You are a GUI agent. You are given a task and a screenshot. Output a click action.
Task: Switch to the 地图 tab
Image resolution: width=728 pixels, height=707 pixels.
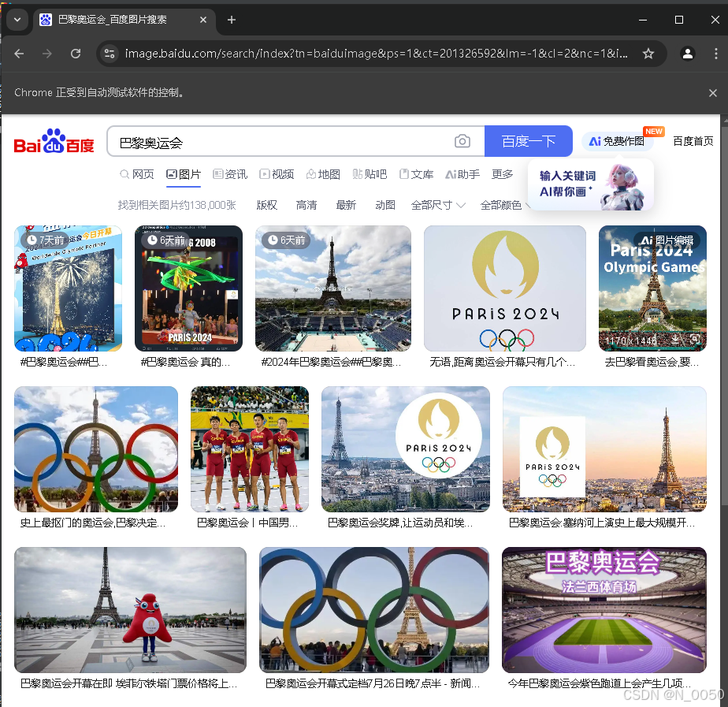[x=323, y=174]
